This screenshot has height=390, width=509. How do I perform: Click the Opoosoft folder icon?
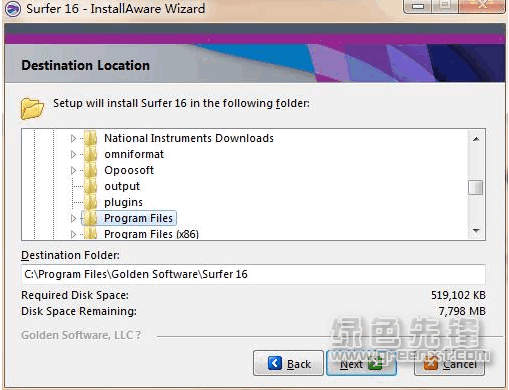90,170
